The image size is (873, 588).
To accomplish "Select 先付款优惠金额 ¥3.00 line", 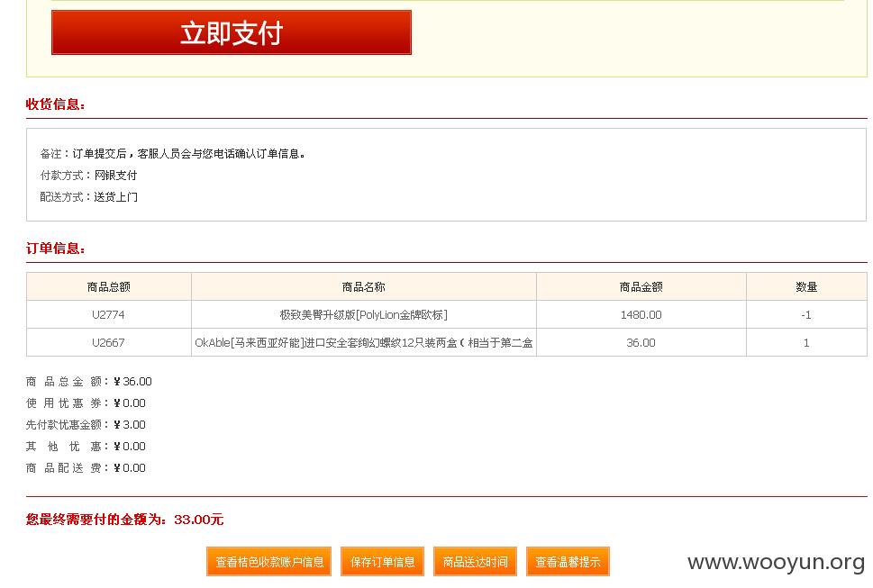I will click(86, 425).
